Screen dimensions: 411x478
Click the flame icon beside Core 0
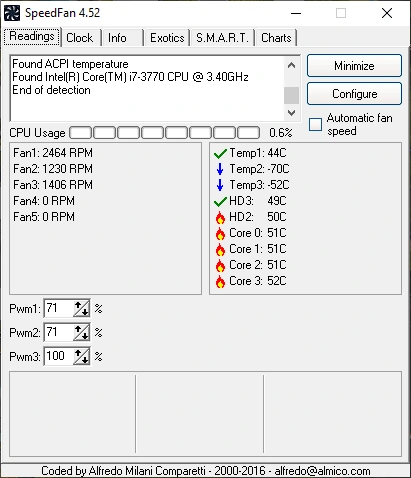220,233
